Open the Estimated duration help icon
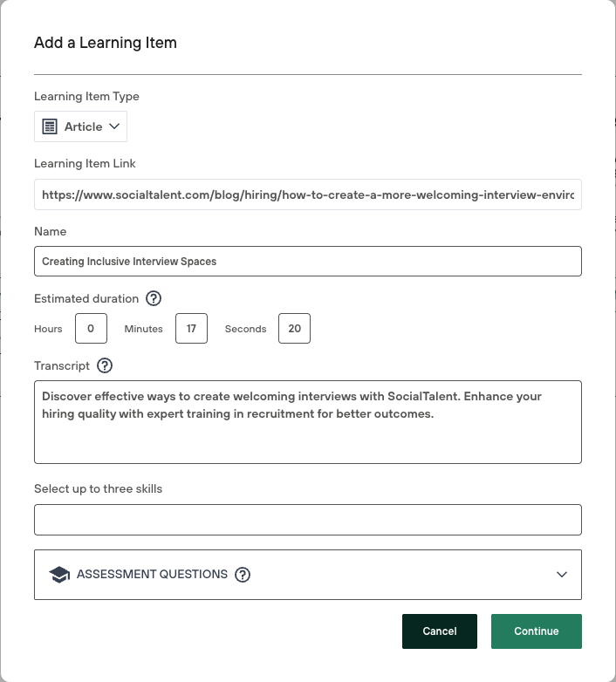 pyautogui.click(x=154, y=298)
